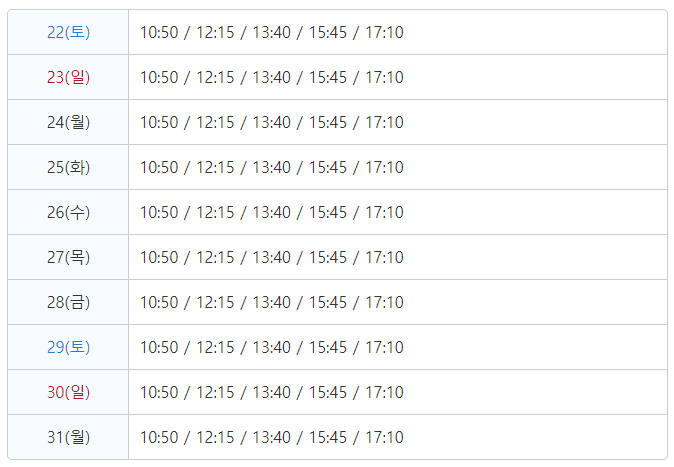This screenshot has width=674, height=467.
Task: Select the 27(목) date cell
Action: tap(68, 257)
